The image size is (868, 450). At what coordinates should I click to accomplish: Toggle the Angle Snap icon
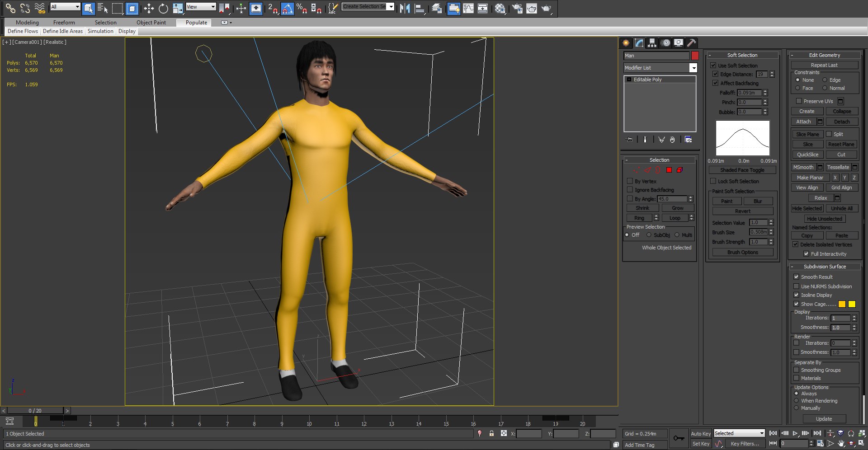click(287, 8)
